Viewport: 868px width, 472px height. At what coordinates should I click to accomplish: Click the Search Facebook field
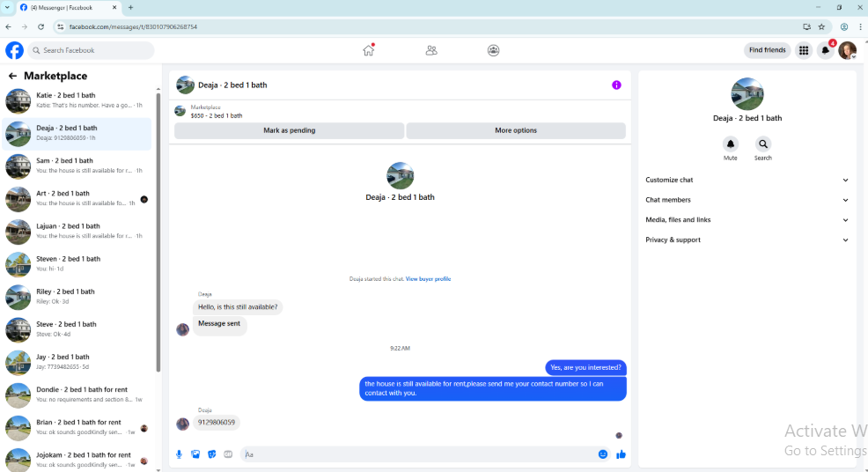click(x=91, y=50)
